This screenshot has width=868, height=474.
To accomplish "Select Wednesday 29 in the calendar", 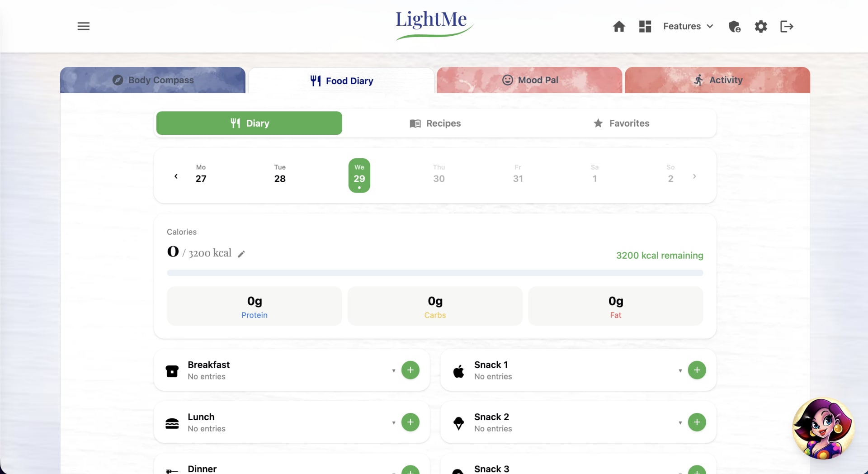I will [x=359, y=175].
